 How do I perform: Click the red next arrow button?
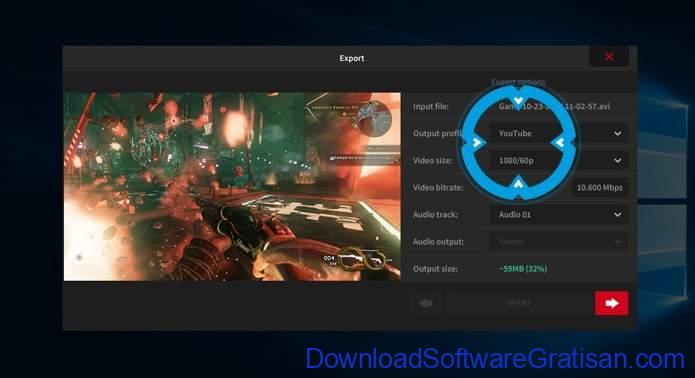click(611, 303)
